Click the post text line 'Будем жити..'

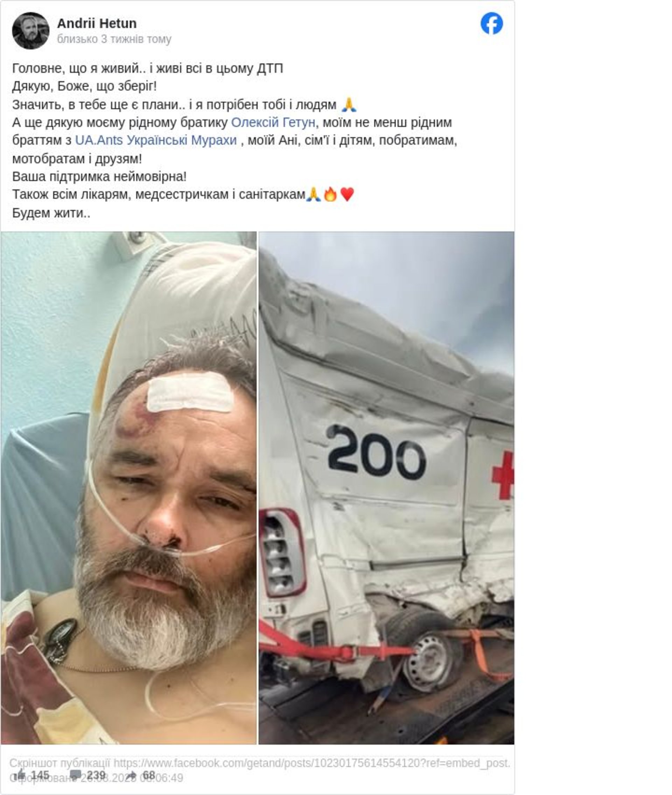click(x=51, y=212)
